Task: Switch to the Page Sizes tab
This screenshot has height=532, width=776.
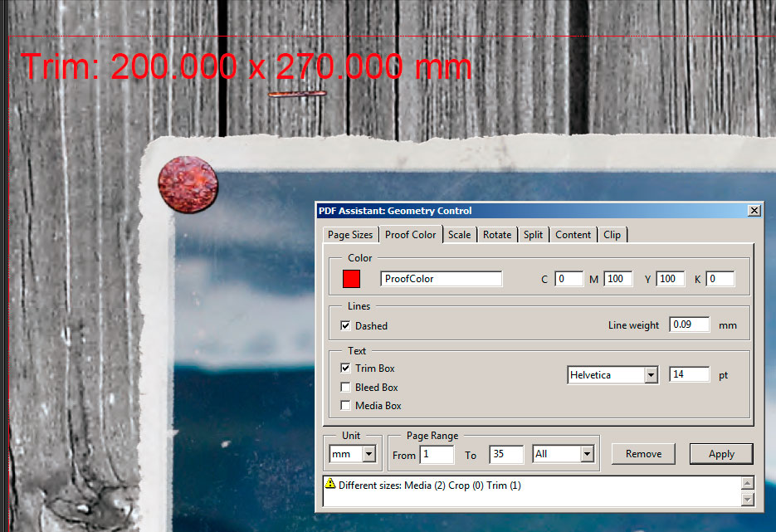Action: tap(350, 235)
